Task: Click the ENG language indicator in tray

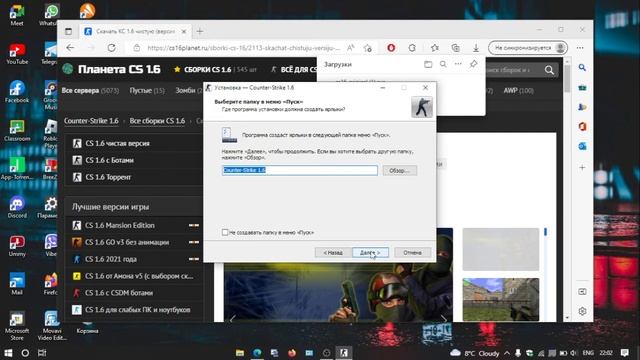Action: 588,353
